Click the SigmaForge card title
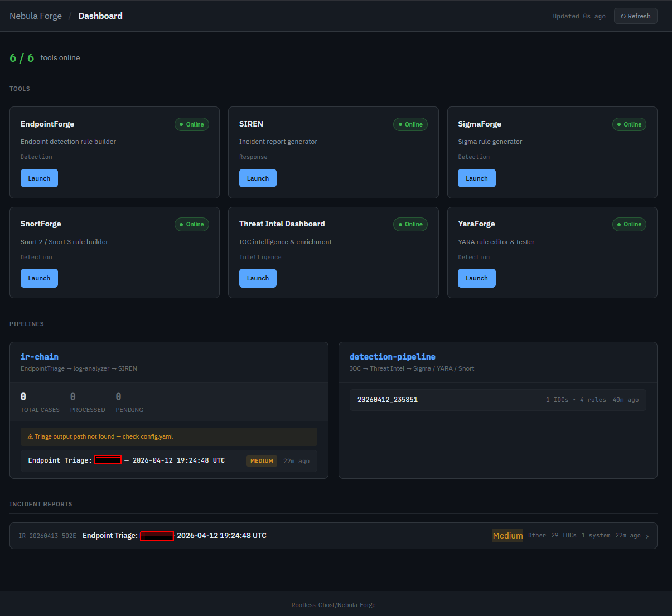The height and width of the screenshot is (616, 672). 480,124
